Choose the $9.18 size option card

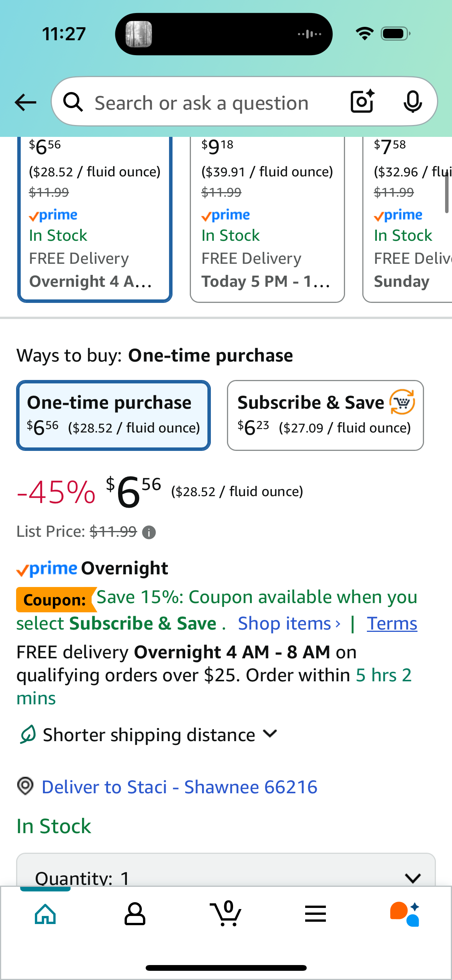(x=267, y=219)
